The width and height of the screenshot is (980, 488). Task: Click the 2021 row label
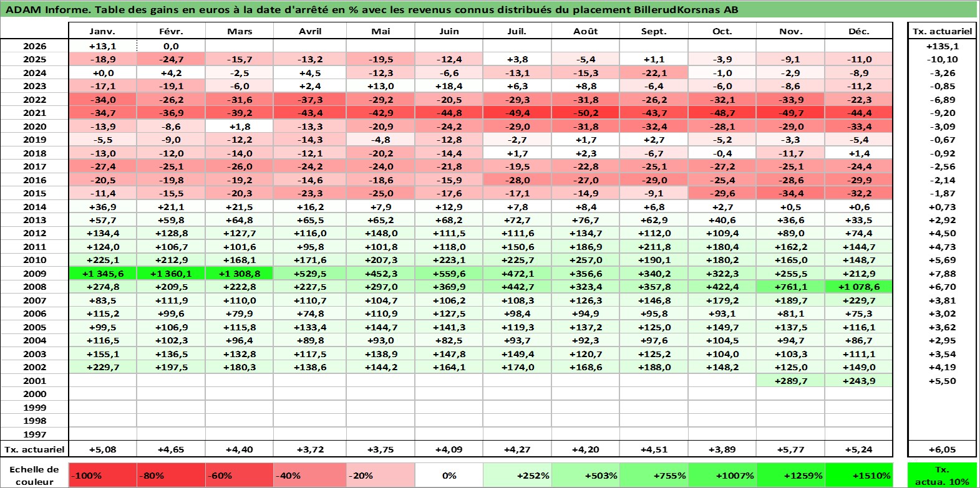[34, 113]
